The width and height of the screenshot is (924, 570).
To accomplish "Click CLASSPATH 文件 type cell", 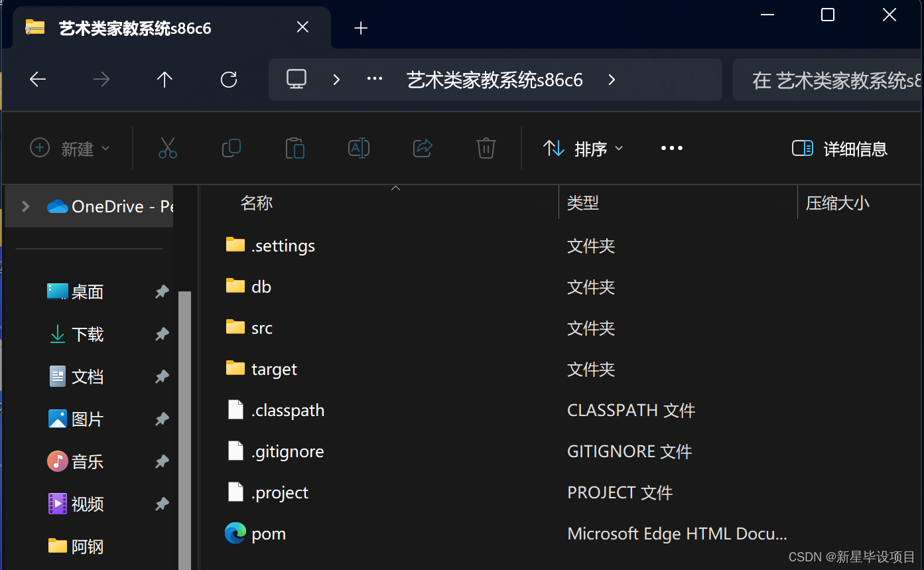I will pos(631,411).
